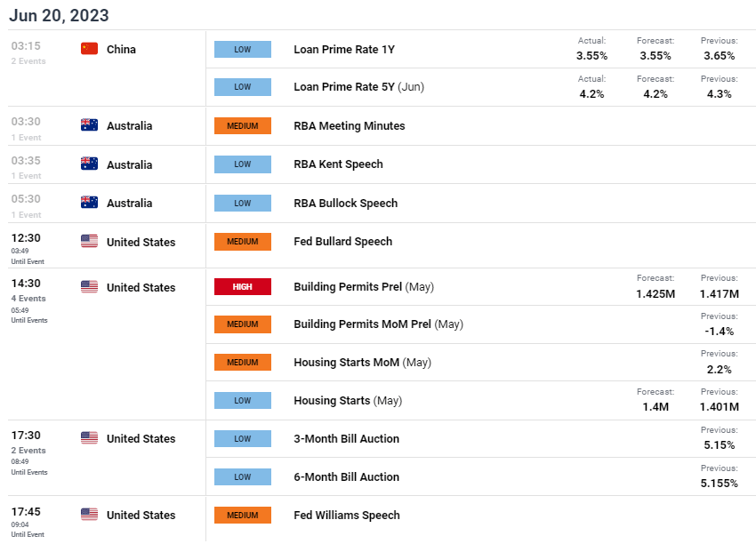Click Australia flag at 03:35 row
Viewport: 756px width, 552px height.
pyautogui.click(x=89, y=164)
